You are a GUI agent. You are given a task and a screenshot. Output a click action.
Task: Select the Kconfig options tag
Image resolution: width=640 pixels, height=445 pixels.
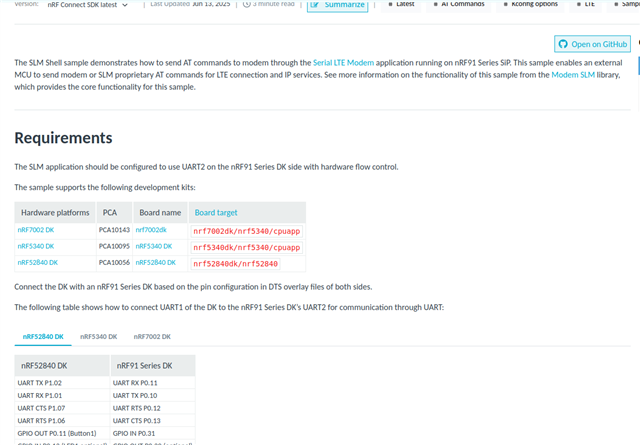[530, 4]
